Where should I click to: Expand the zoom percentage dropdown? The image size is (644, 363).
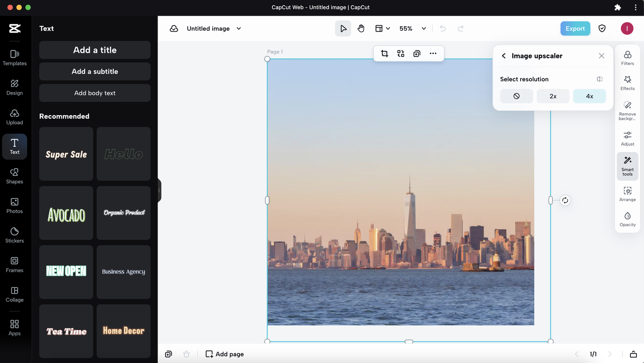point(424,29)
